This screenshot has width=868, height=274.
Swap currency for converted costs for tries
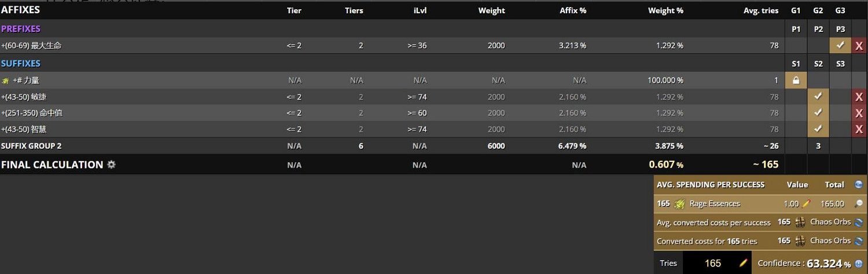click(858, 240)
